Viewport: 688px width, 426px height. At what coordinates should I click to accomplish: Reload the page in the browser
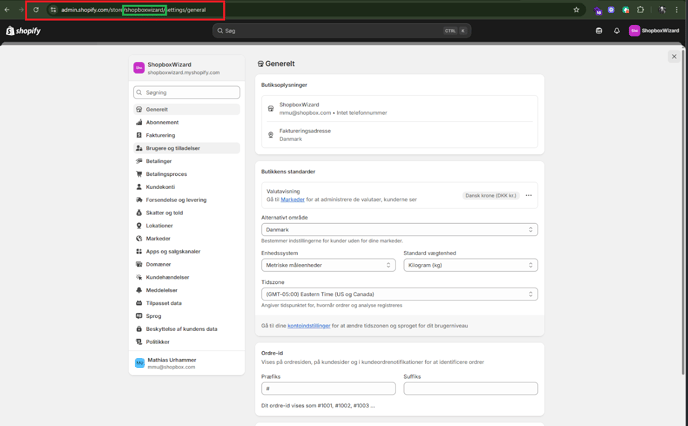coord(36,10)
